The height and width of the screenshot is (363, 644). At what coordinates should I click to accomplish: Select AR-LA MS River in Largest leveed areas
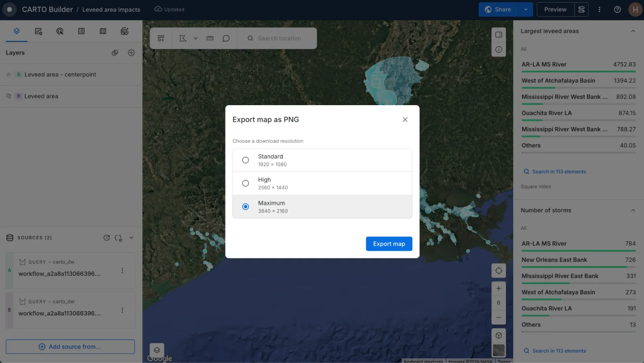(579, 66)
